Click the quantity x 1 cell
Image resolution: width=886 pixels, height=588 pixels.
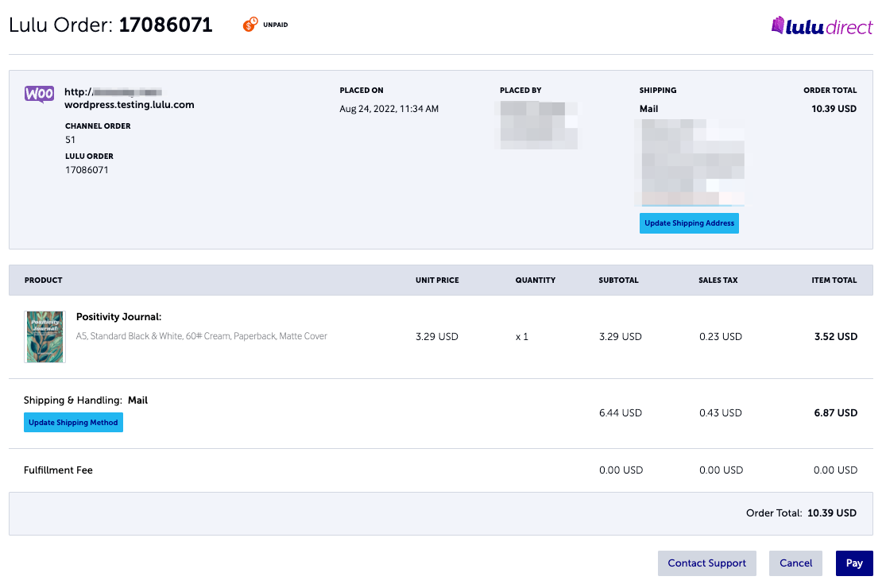(x=521, y=337)
